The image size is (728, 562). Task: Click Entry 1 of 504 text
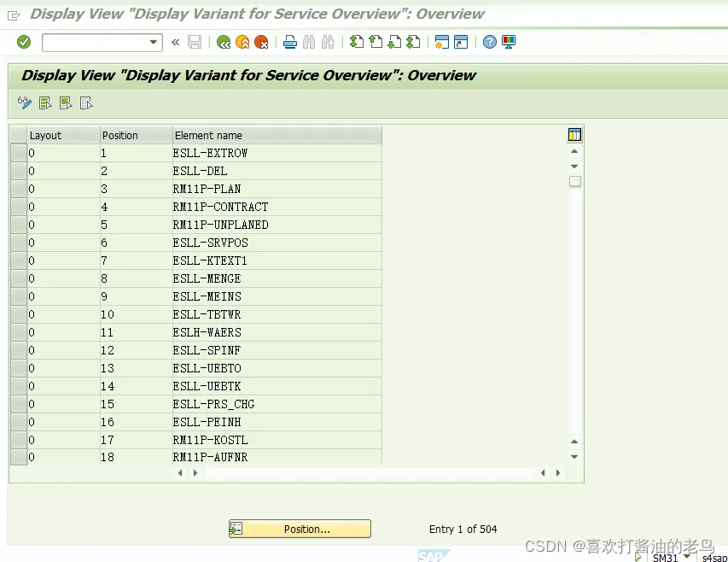coord(463,529)
